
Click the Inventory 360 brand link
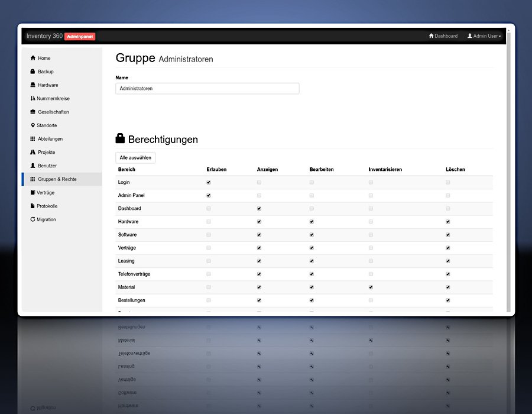44,36
